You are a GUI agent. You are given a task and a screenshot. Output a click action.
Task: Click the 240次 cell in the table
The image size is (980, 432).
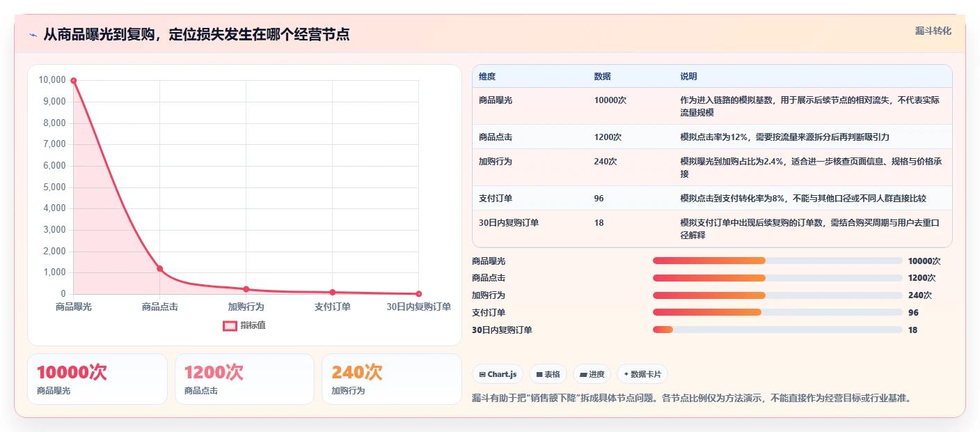pyautogui.click(x=606, y=161)
